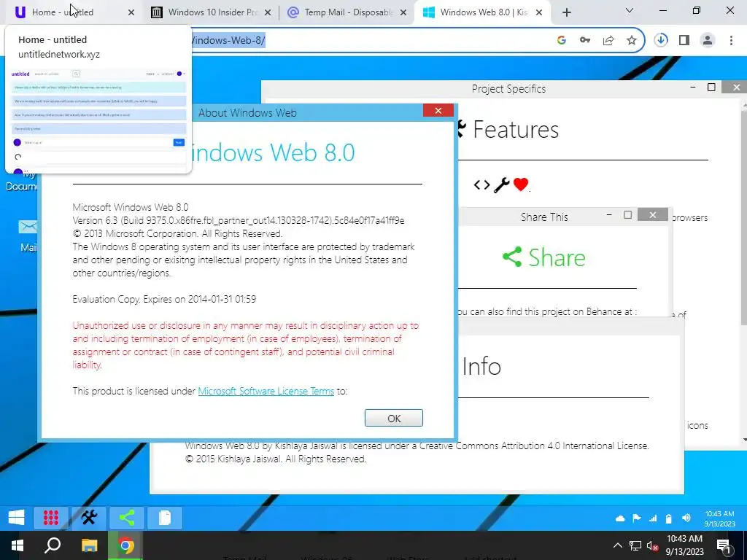Open the host taskbar date and time
The image size is (747, 560).
[684, 545]
